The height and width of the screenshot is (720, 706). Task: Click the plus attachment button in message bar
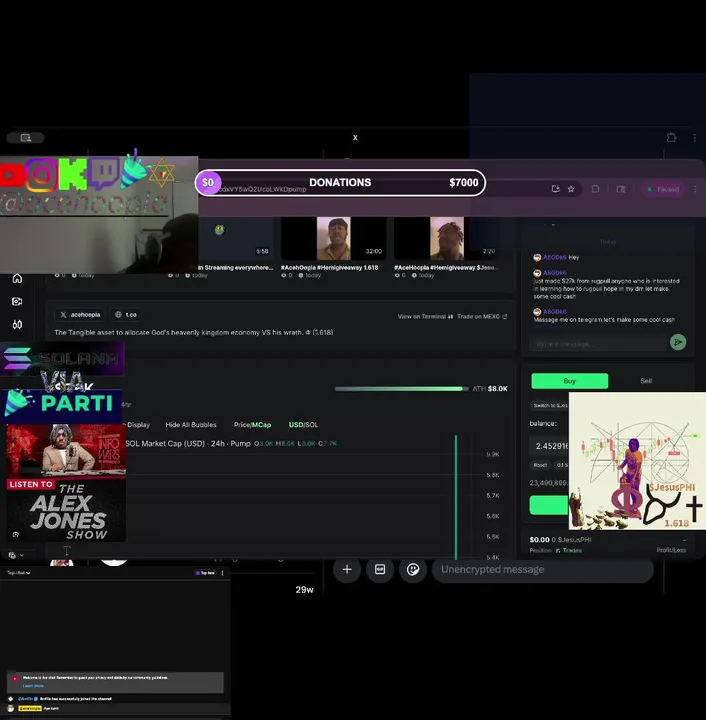(347, 569)
